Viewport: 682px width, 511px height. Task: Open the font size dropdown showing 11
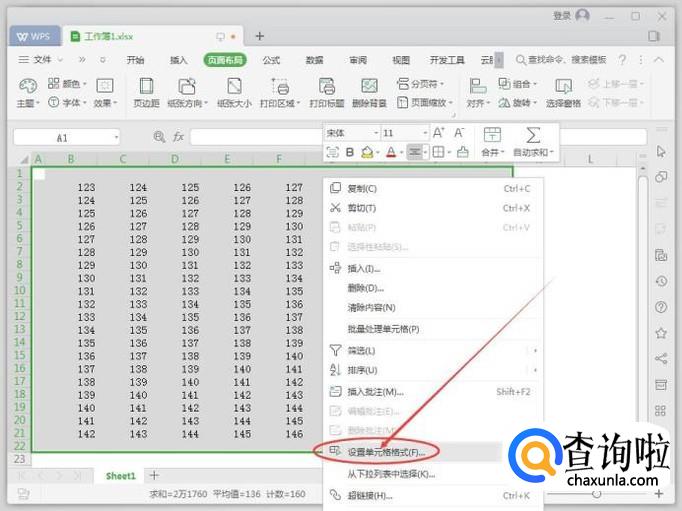[404, 133]
